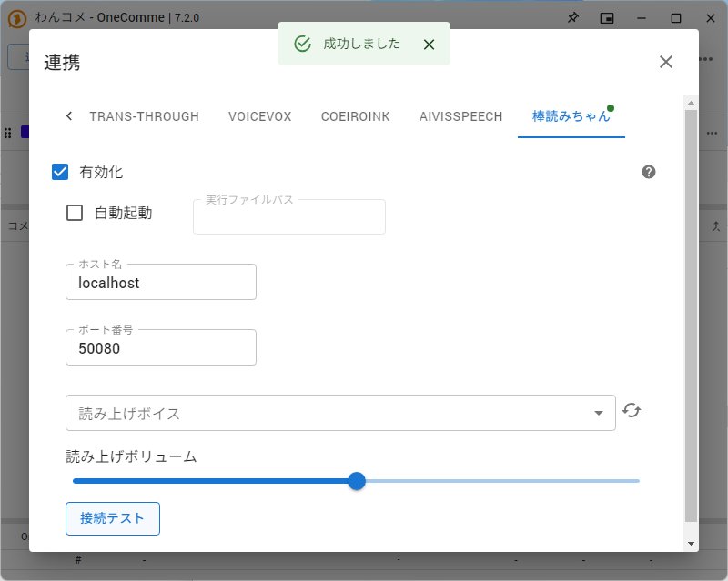Viewport: 728px width, 581px height.
Task: Minimize the OneComme window
Action: (642, 18)
